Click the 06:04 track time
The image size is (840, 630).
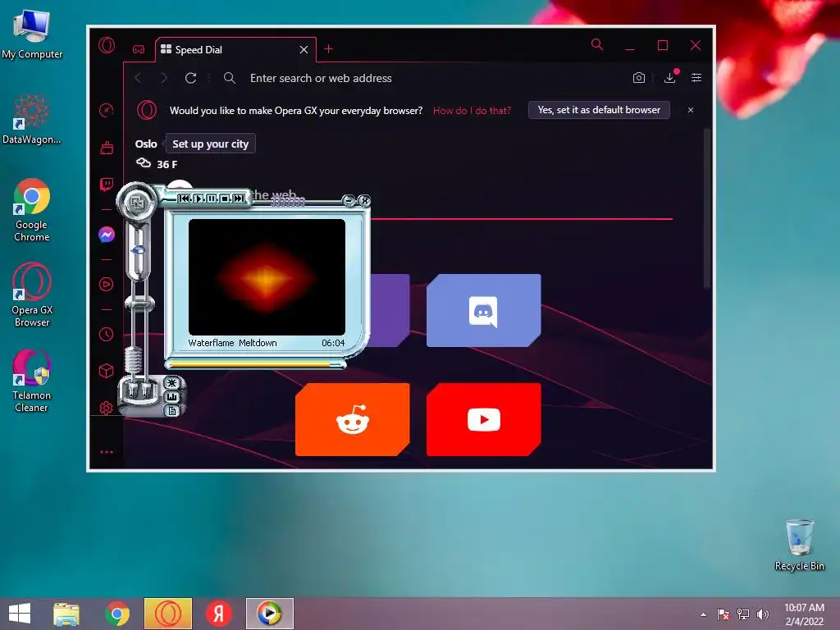[x=333, y=343]
